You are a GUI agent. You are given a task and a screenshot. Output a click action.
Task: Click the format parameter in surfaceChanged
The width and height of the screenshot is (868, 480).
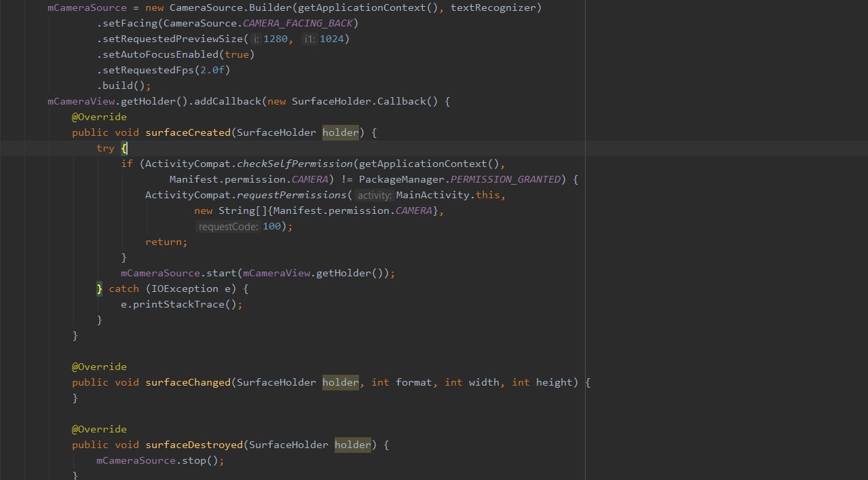pyautogui.click(x=414, y=382)
